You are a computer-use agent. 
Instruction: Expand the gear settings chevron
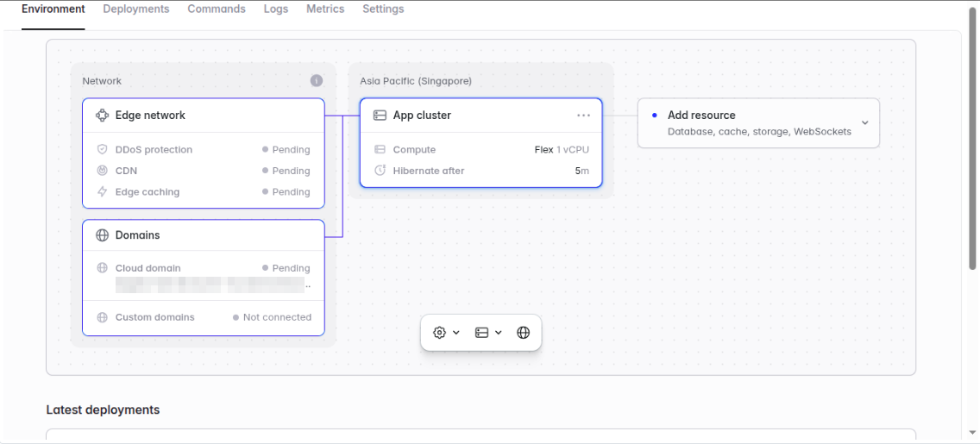456,333
